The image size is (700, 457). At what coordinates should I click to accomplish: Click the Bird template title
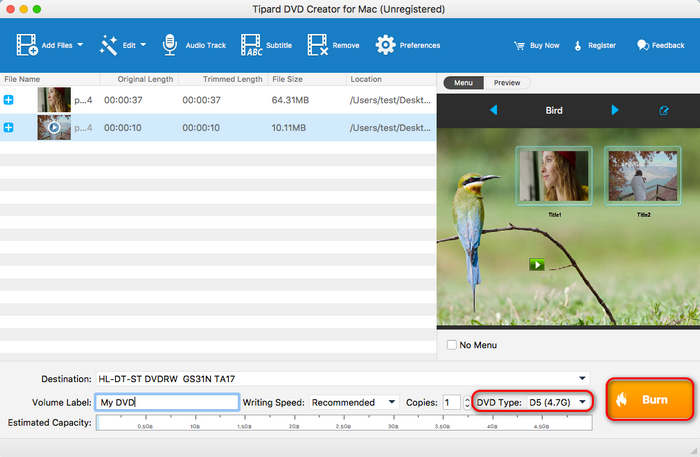click(x=554, y=110)
